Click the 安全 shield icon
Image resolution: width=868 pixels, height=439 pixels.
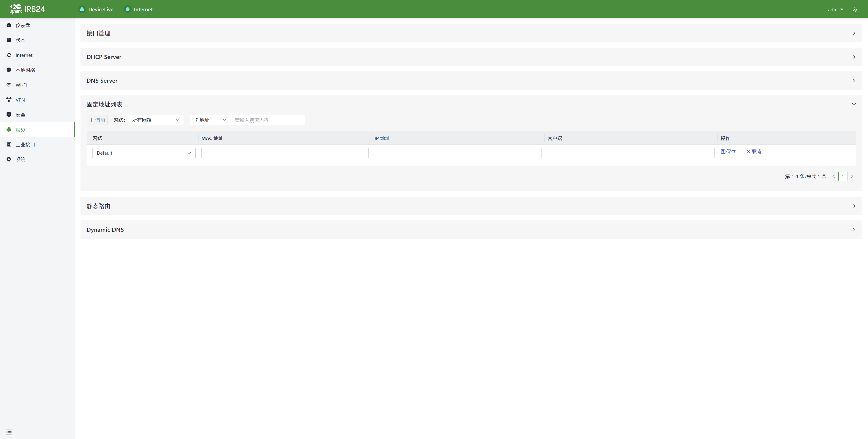pyautogui.click(x=9, y=114)
